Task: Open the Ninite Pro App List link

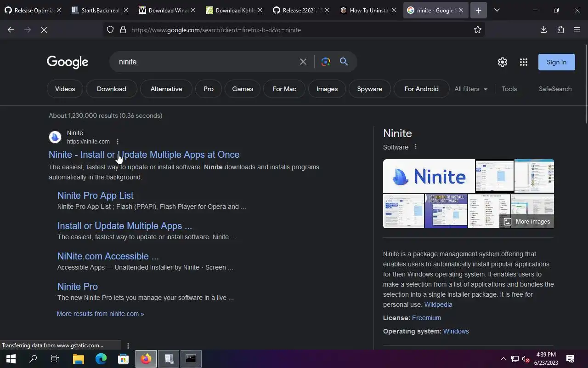Action: pyautogui.click(x=96, y=195)
